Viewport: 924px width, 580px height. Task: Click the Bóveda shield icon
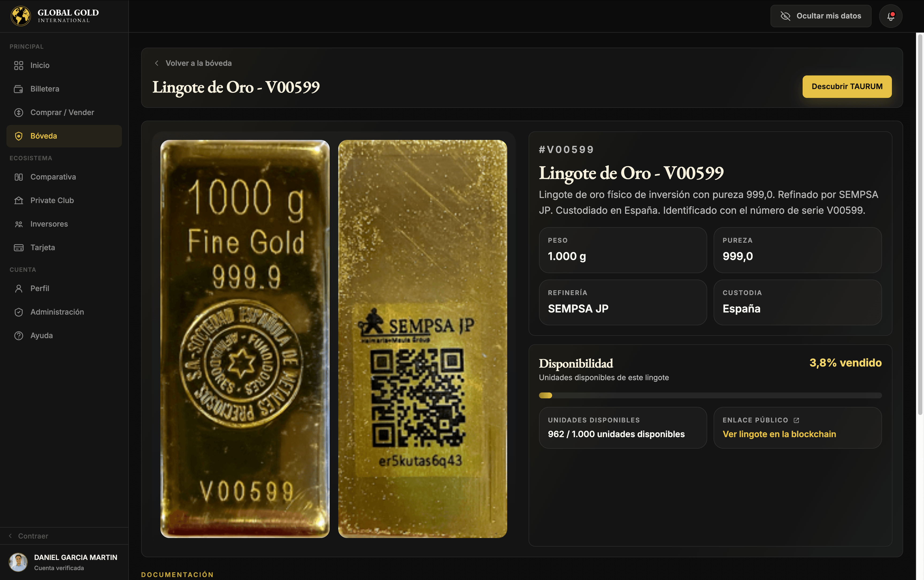point(18,136)
